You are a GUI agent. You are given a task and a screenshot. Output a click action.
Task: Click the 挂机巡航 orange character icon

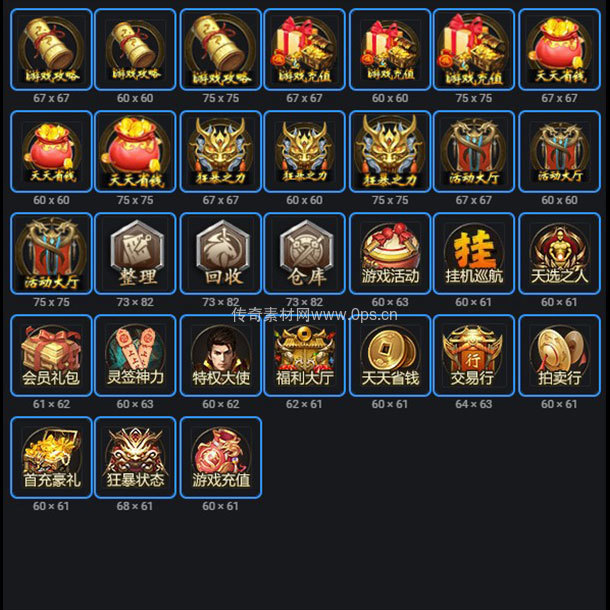coord(474,253)
